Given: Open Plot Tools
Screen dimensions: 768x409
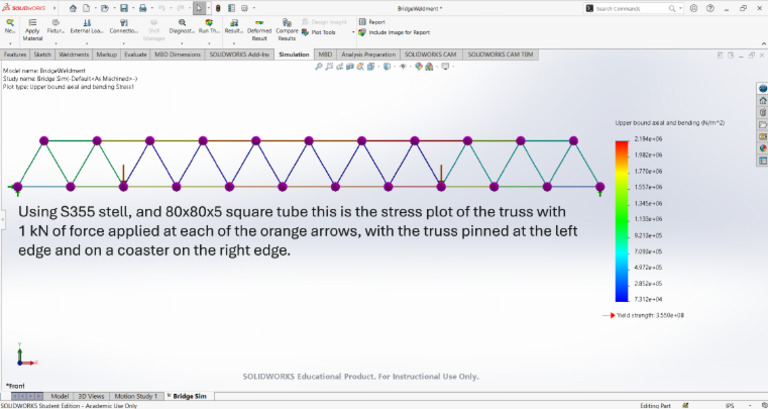Looking at the screenshot, I should coord(318,32).
